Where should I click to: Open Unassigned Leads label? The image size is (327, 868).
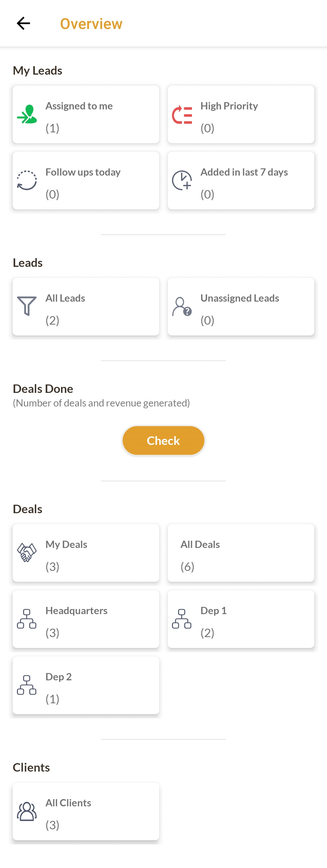(239, 298)
